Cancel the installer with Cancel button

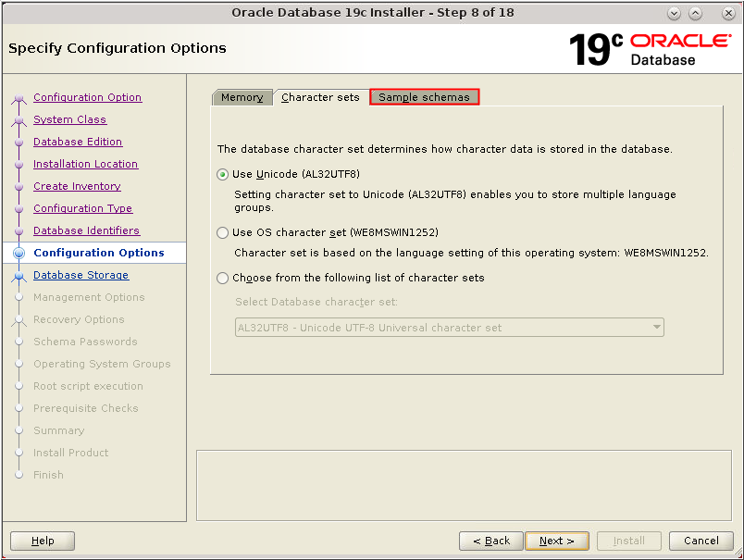(701, 541)
